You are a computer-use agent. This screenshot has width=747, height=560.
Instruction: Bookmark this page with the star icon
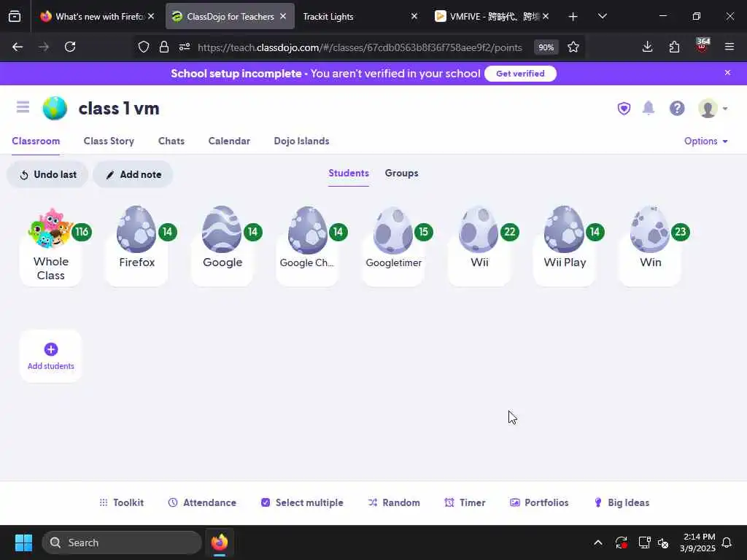point(573,47)
